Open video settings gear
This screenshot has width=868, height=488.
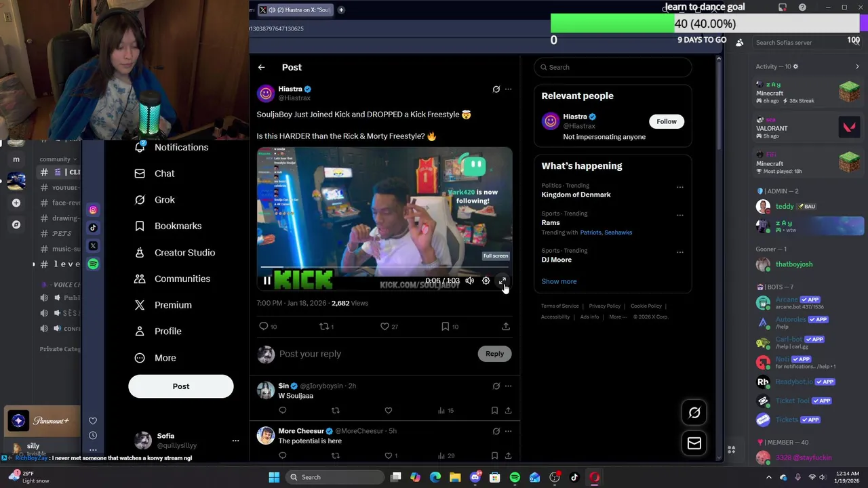point(486,281)
